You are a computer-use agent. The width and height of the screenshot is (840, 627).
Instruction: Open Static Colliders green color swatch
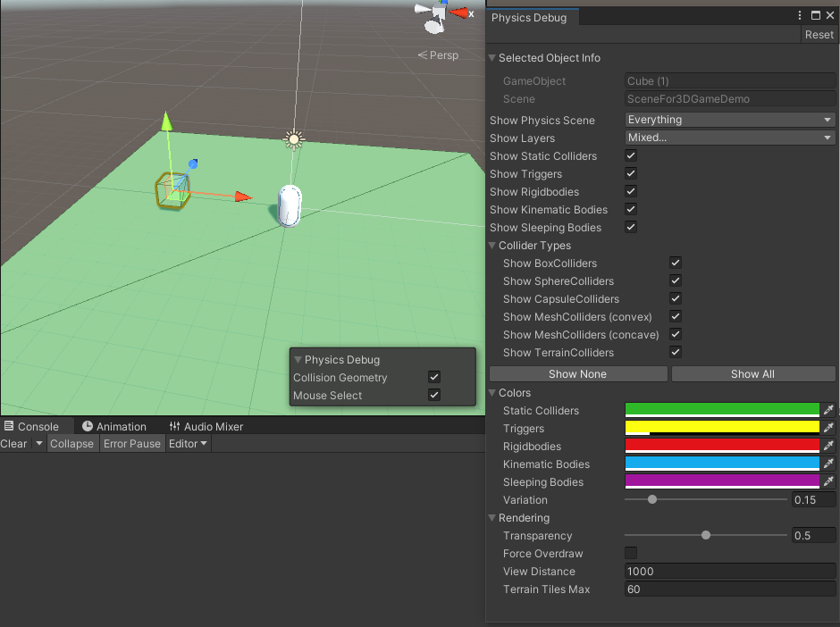click(722, 410)
